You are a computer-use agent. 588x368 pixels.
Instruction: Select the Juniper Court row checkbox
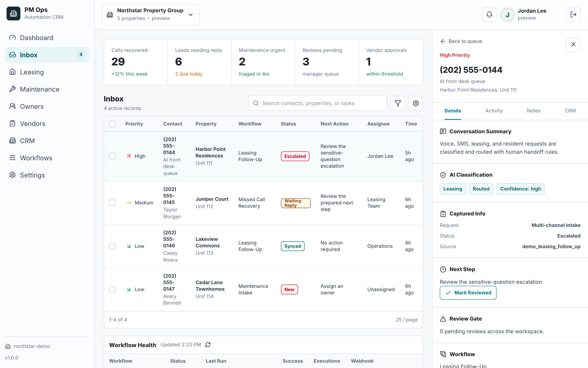[112, 203]
